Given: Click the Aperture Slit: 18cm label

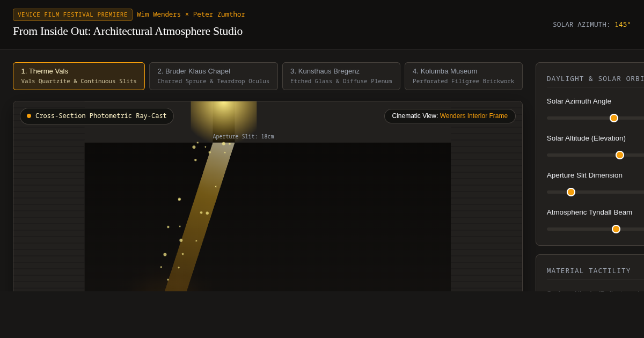Looking at the screenshot, I should pyautogui.click(x=243, y=137).
